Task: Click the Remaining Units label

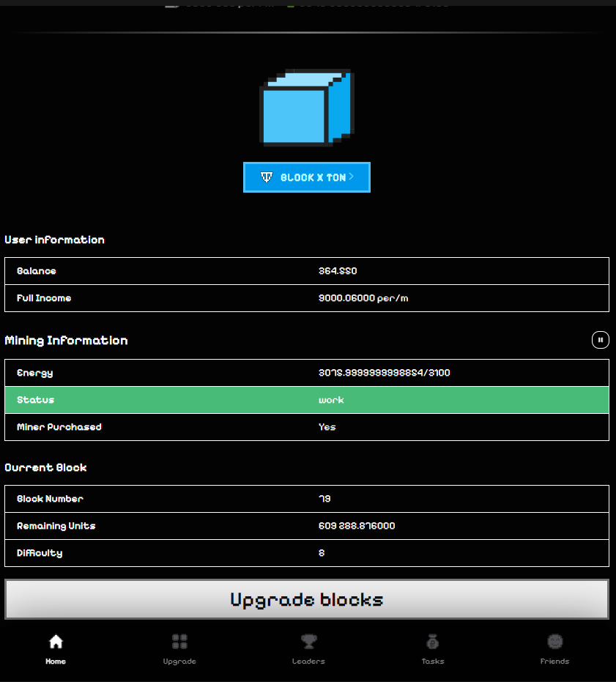Action: pos(56,526)
